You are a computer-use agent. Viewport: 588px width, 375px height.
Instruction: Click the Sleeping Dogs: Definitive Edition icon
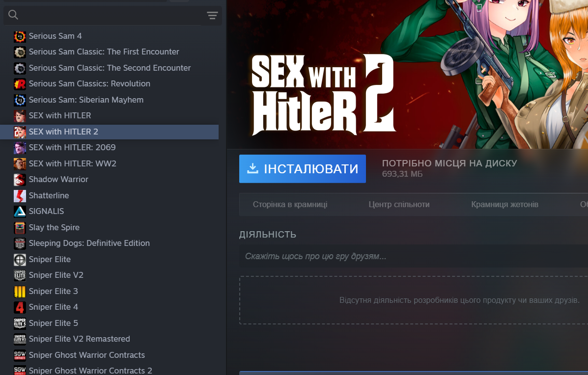point(20,243)
